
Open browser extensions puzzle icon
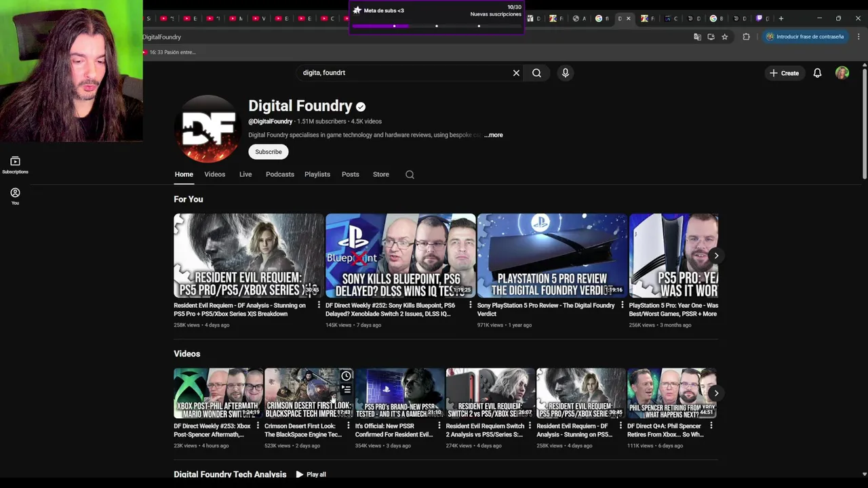746,37
